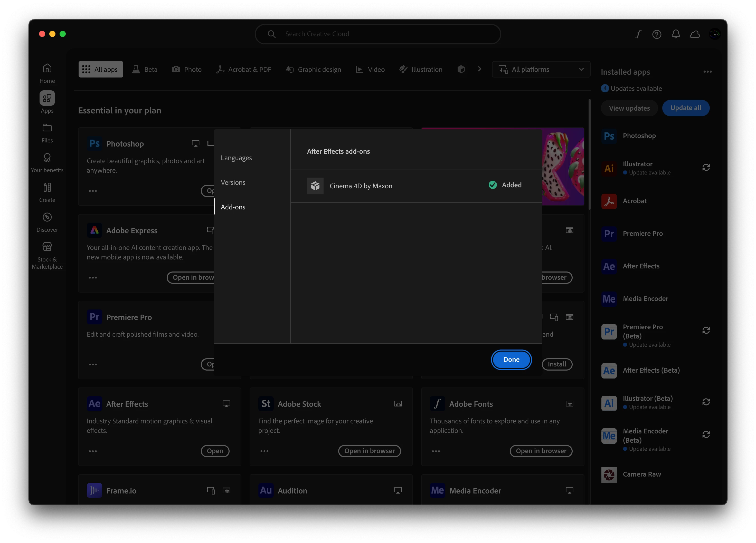The image size is (756, 543).
Task: Click the cloud sync status icon
Action: pyautogui.click(x=695, y=34)
